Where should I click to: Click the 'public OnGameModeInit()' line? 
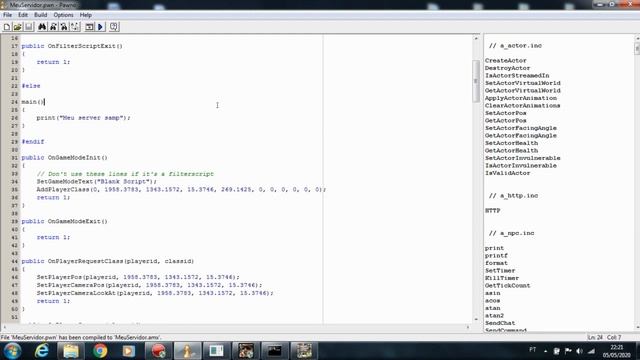coord(64,158)
